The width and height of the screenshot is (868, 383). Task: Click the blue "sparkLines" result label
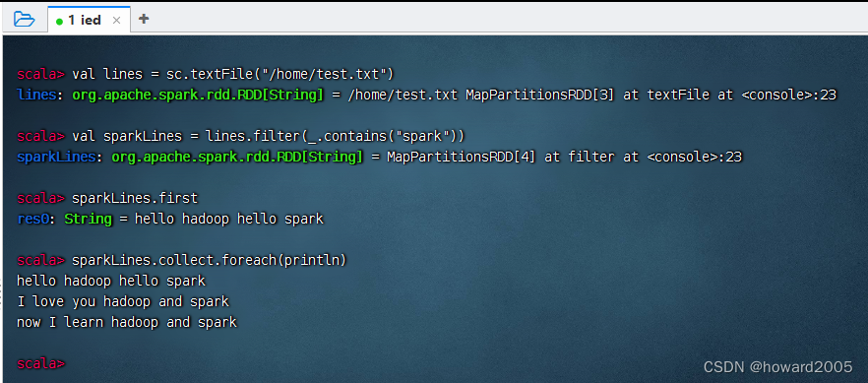[56, 157]
